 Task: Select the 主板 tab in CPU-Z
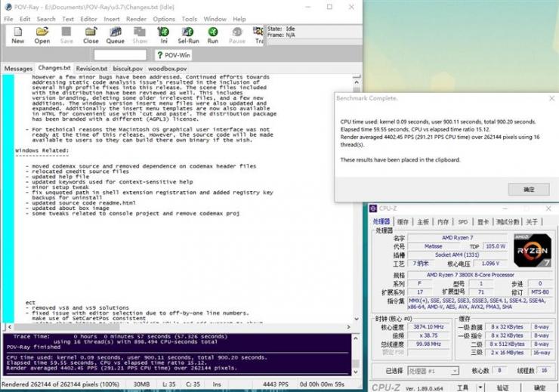click(x=423, y=221)
